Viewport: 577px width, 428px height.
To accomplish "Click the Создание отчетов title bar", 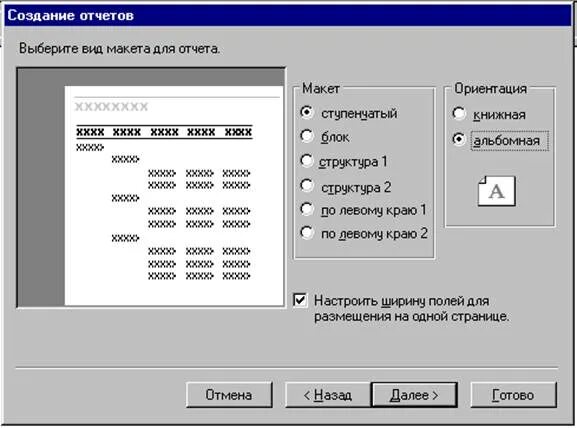I will [288, 15].
